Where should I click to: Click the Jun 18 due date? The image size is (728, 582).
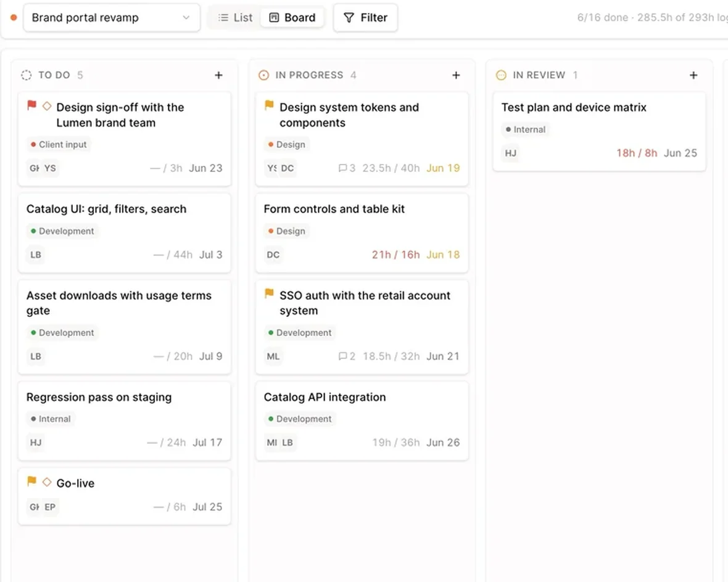coord(443,255)
